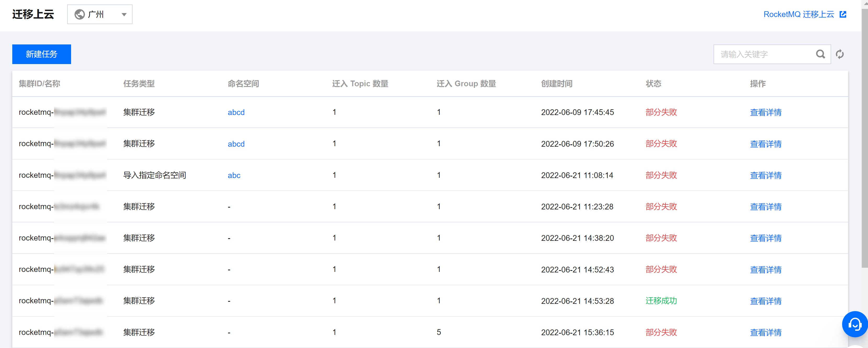
Task: Click the 创建时间 column header
Action: click(556, 84)
